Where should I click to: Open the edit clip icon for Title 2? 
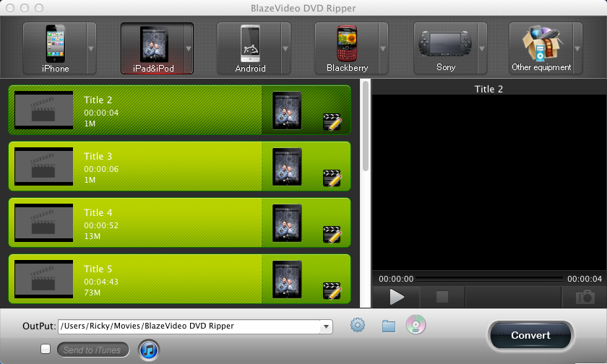tap(332, 122)
